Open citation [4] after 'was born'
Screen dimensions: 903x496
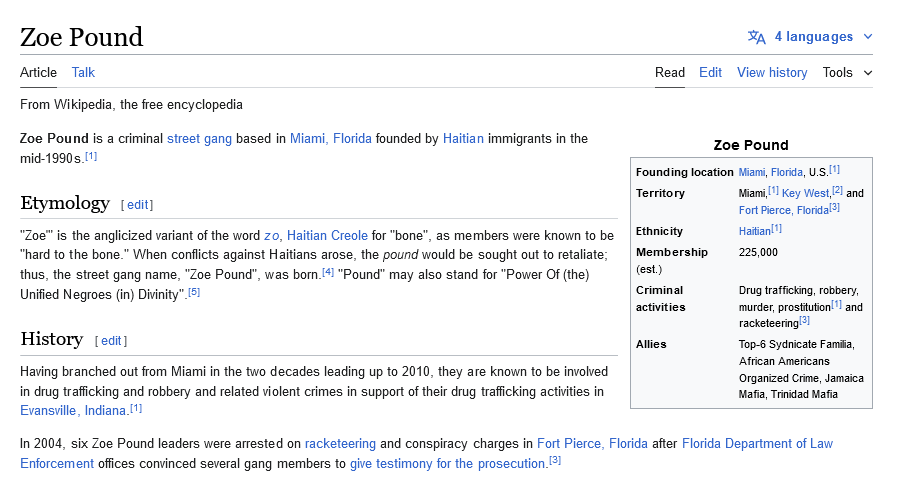[328, 272]
